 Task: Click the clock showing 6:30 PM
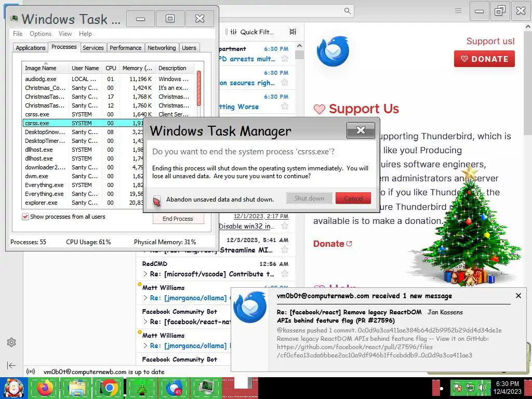(508, 384)
